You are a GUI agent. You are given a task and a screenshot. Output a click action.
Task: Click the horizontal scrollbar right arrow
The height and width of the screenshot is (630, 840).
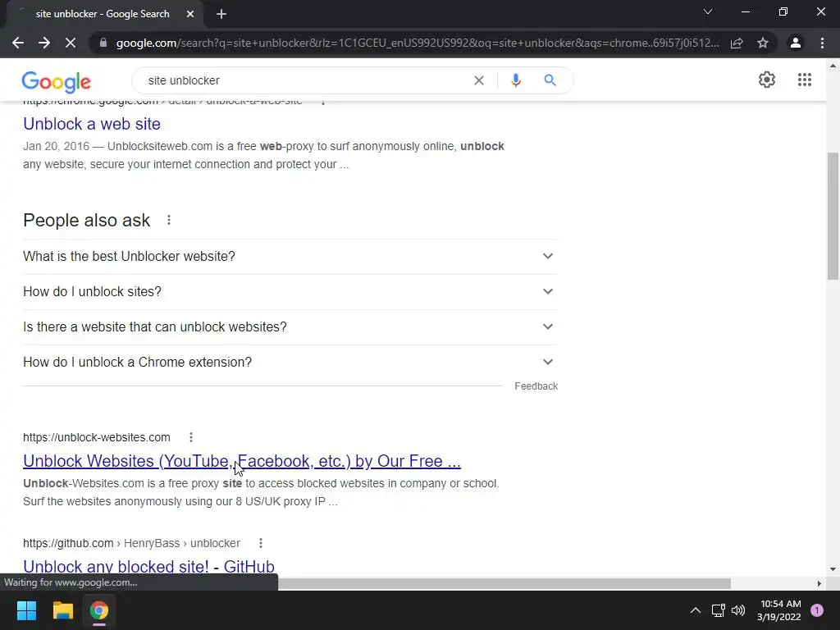[x=819, y=583]
